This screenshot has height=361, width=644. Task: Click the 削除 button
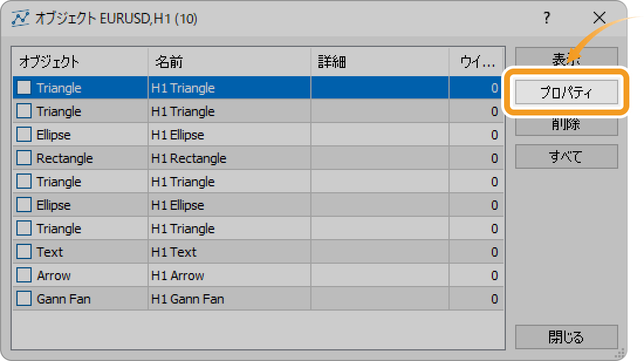coord(566,125)
